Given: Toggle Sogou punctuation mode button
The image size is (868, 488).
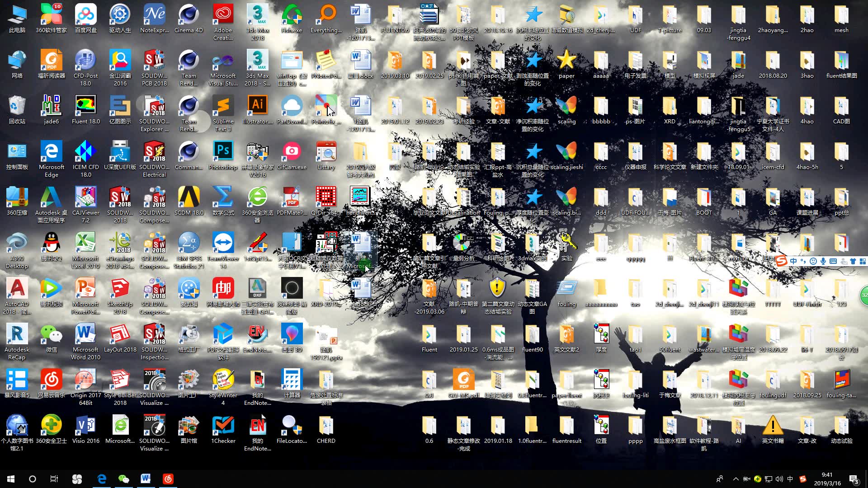Looking at the screenshot, I should [x=803, y=261].
